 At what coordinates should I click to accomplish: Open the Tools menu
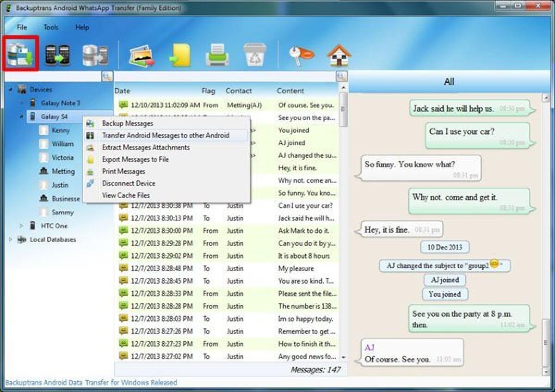50,27
